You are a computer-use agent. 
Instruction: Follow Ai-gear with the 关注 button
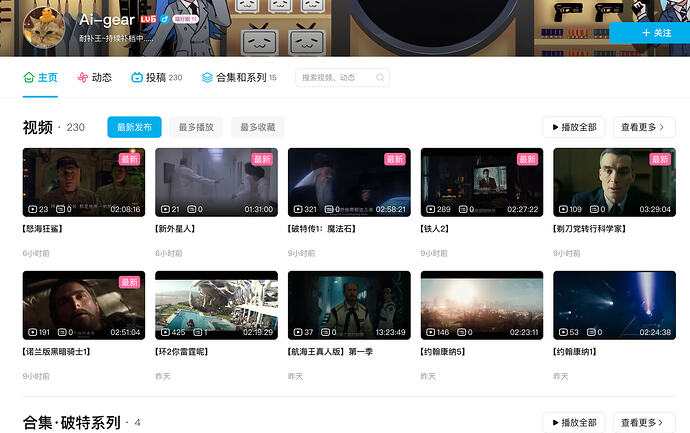(652, 33)
